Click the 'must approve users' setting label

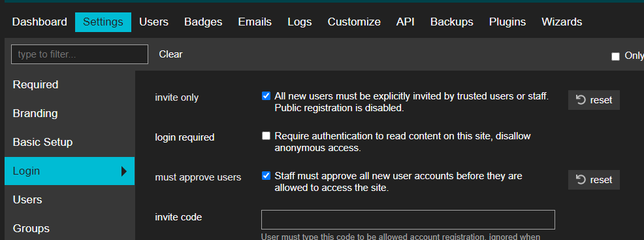198,177
